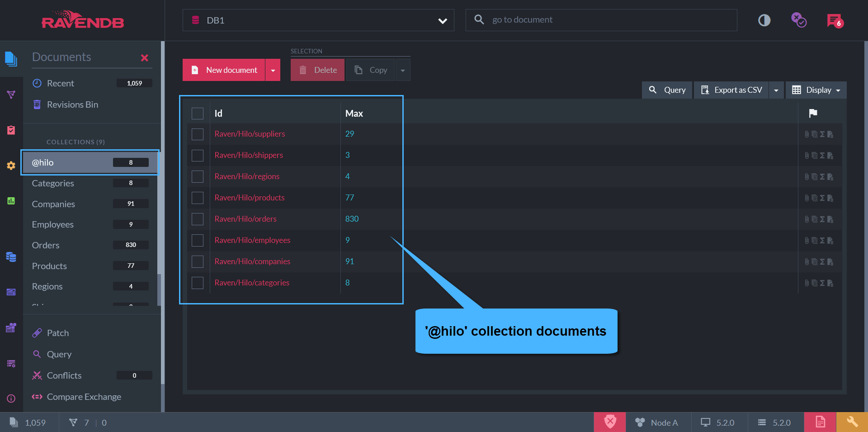Open the Patch view

(x=92, y=333)
